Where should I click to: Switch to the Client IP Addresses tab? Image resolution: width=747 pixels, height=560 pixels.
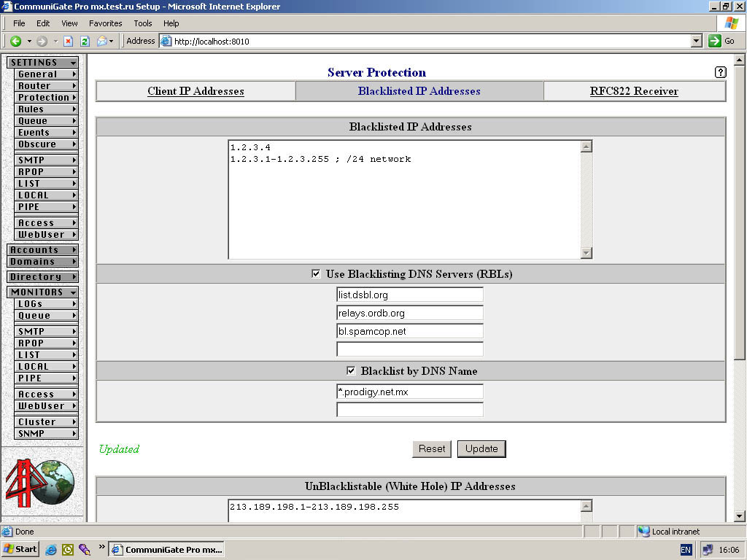tap(196, 91)
